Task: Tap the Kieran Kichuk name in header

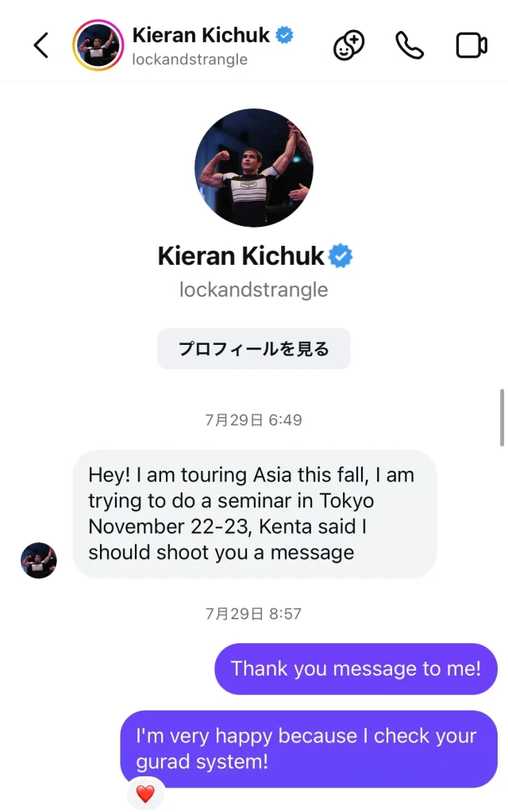Action: [x=201, y=35]
